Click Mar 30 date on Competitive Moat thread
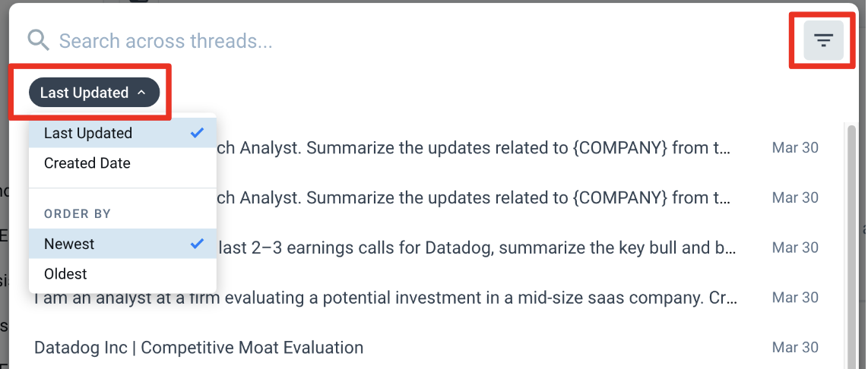This screenshot has width=868, height=369. (x=795, y=348)
